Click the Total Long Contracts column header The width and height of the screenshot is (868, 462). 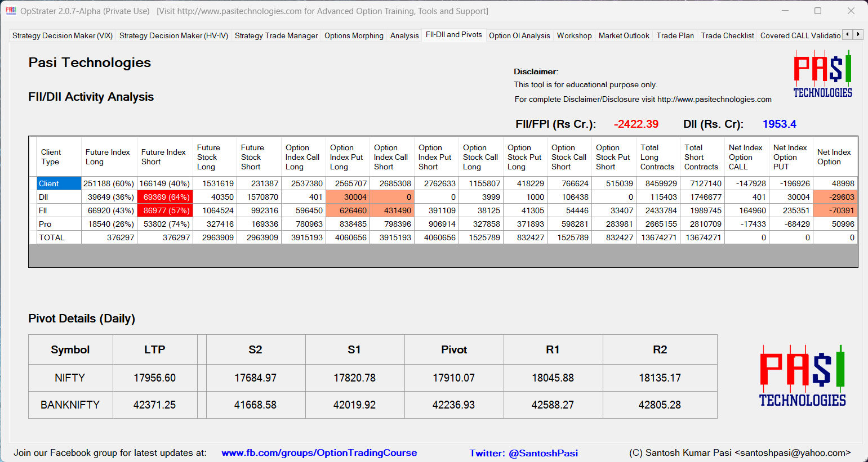658,157
